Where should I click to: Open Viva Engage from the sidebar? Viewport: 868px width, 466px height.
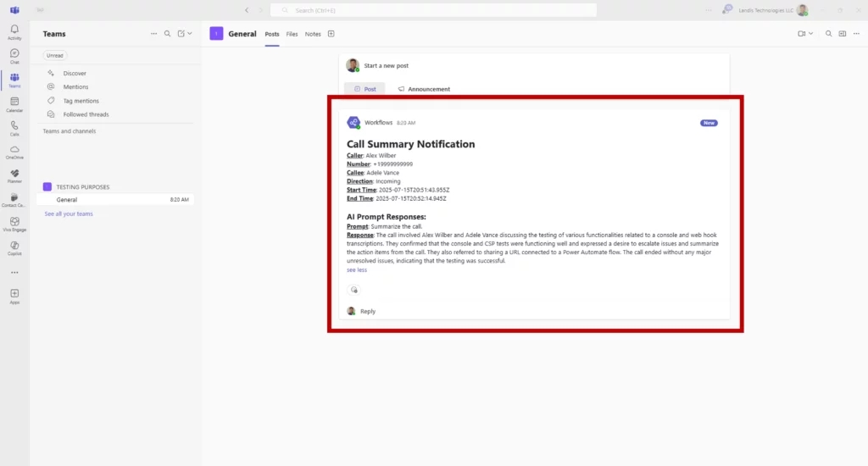[x=14, y=224]
